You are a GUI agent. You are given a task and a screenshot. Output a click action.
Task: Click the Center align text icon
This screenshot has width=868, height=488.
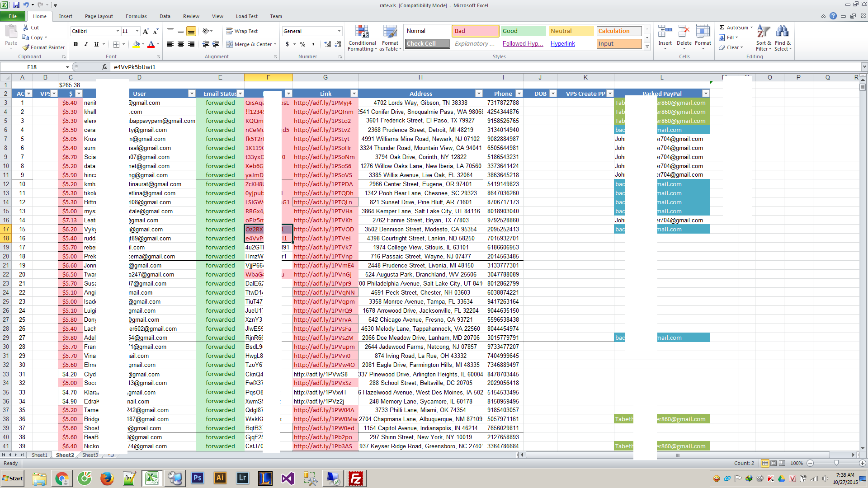[x=181, y=44]
